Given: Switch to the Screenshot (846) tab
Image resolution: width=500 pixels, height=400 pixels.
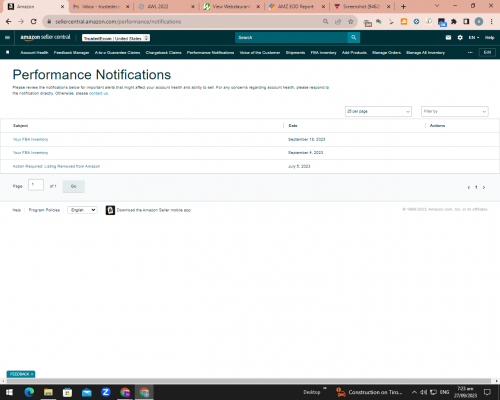Looking at the screenshot, I should 362,6.
